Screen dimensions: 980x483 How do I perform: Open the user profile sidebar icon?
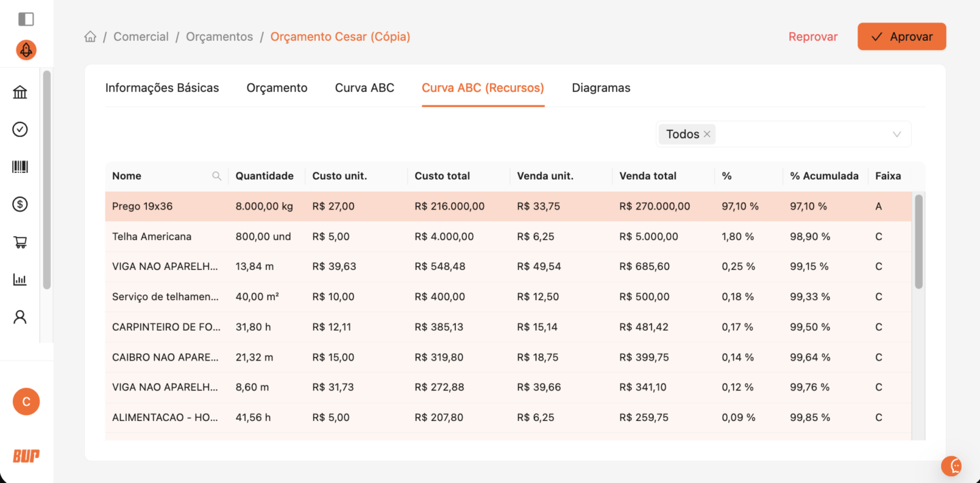[20, 316]
